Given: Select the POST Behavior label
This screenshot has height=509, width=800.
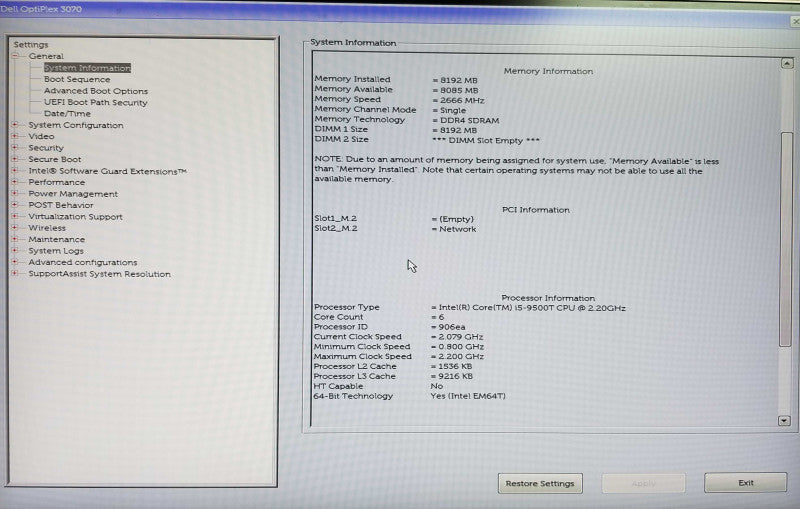Looking at the screenshot, I should [x=61, y=205].
